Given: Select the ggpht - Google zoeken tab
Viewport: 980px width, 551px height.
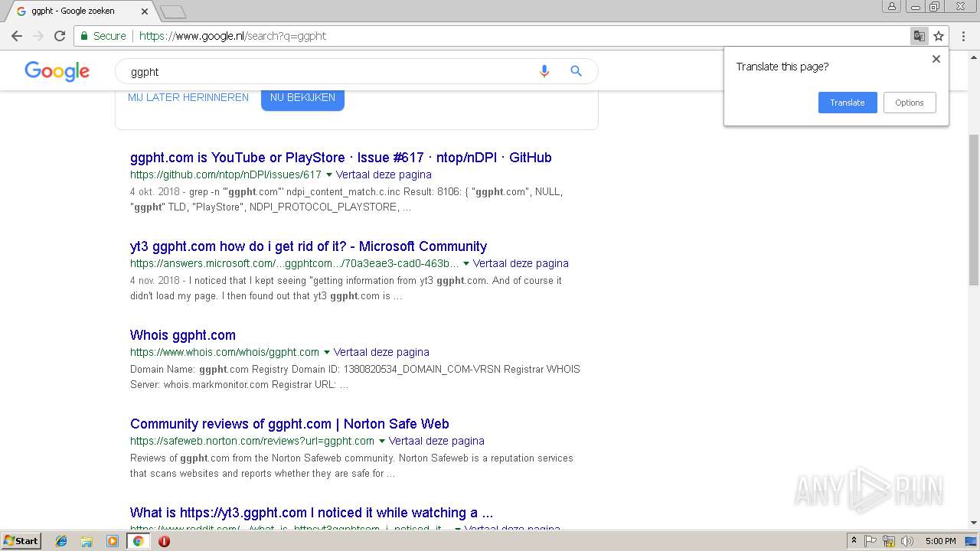Looking at the screenshot, I should coord(80,11).
